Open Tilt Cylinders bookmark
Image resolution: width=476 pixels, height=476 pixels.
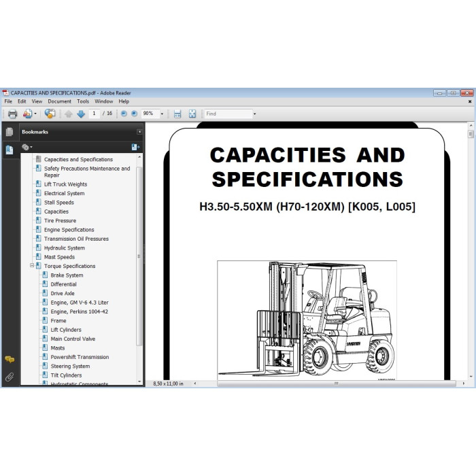(x=66, y=375)
